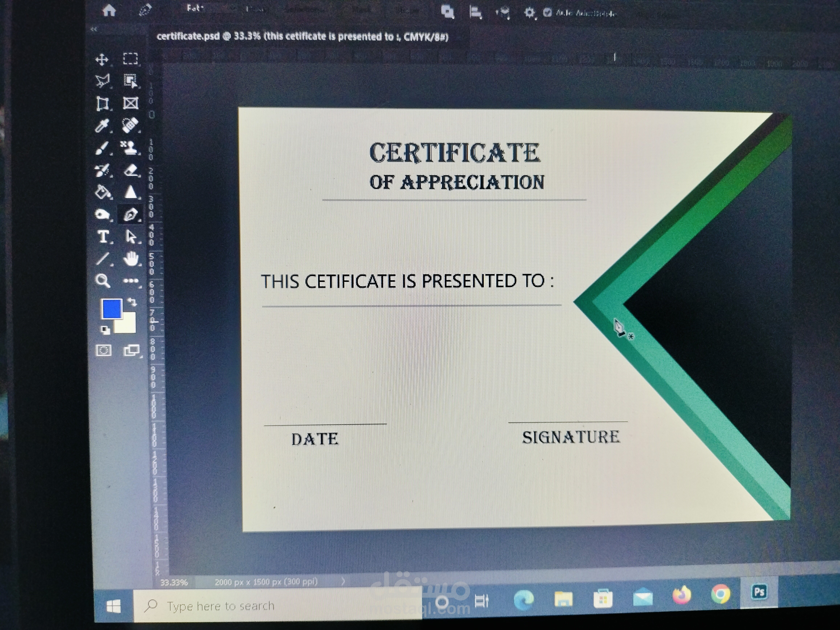Viewport: 840px width, 630px height.
Task: Click the SIGNATURE label on canvas
Action: [x=571, y=437]
